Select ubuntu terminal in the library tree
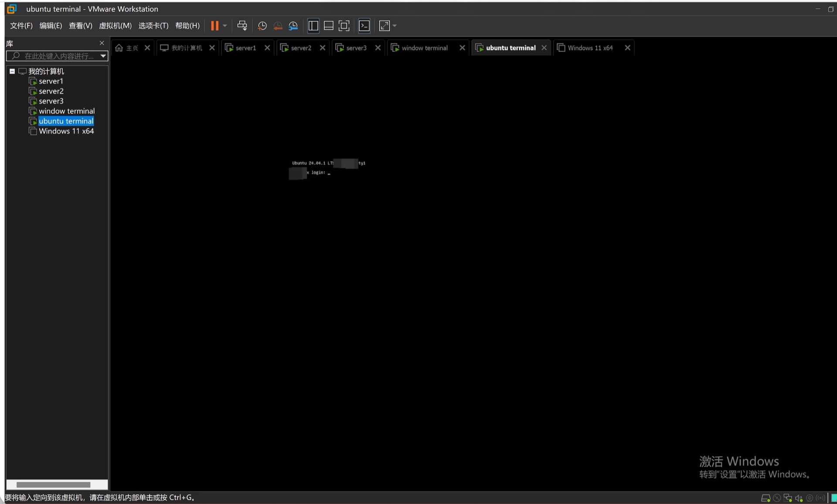This screenshot has width=837, height=504. (66, 121)
